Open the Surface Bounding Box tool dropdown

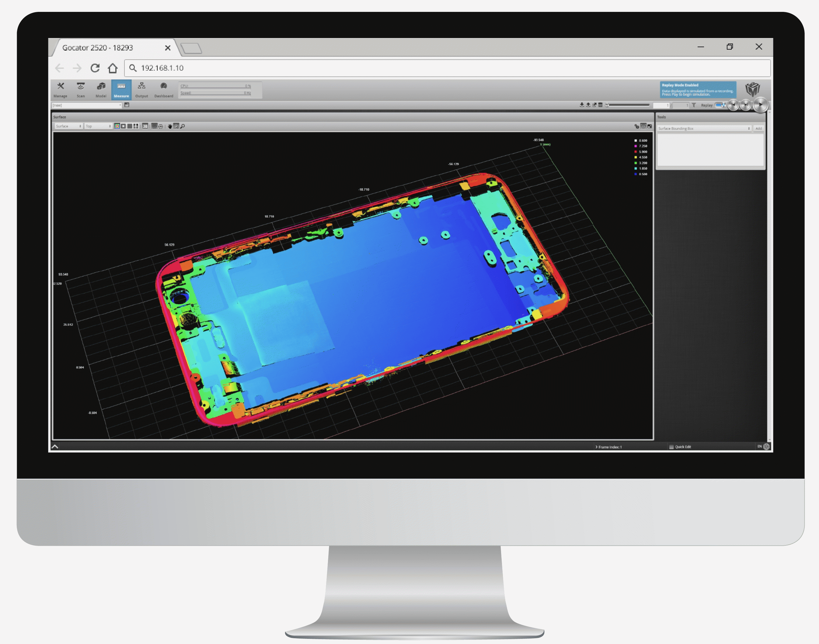pyautogui.click(x=704, y=128)
